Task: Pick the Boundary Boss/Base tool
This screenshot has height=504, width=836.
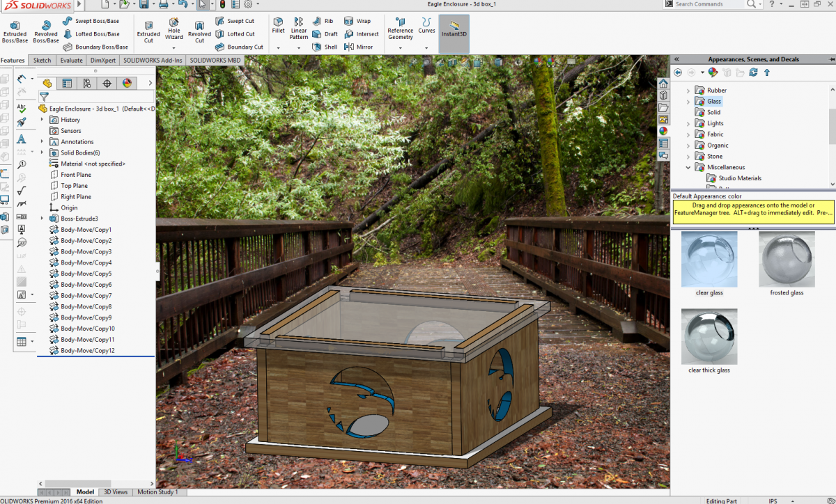Action: [x=95, y=47]
